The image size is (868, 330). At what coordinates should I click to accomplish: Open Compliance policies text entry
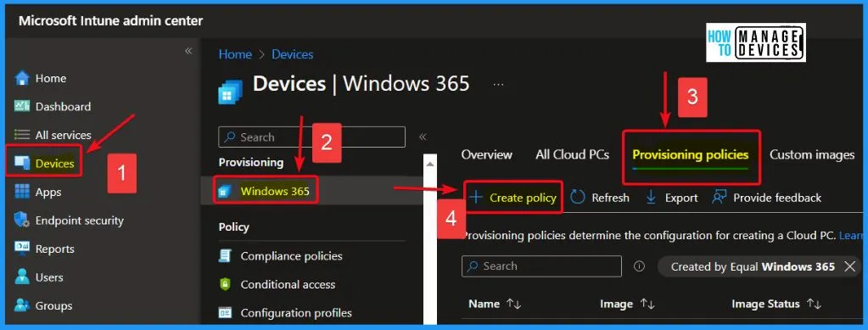point(291,256)
